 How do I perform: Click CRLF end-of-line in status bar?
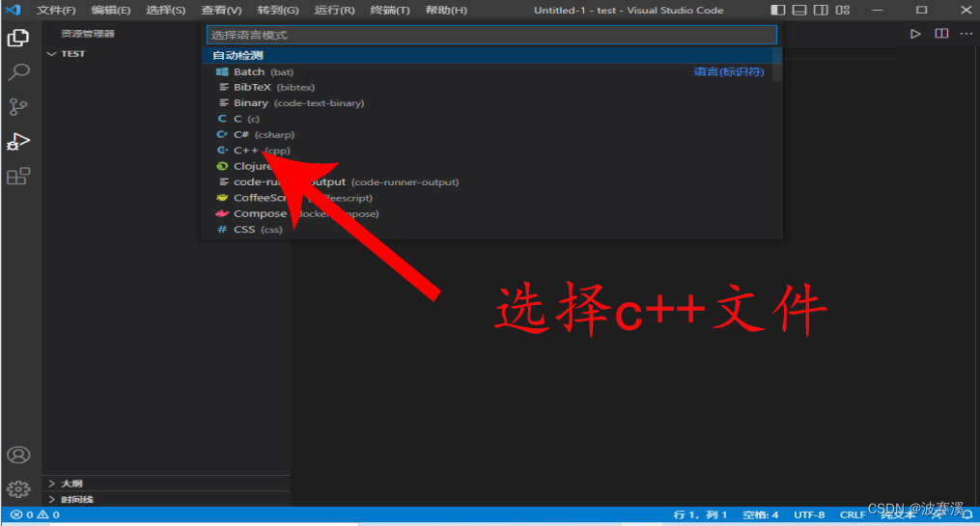click(x=853, y=514)
